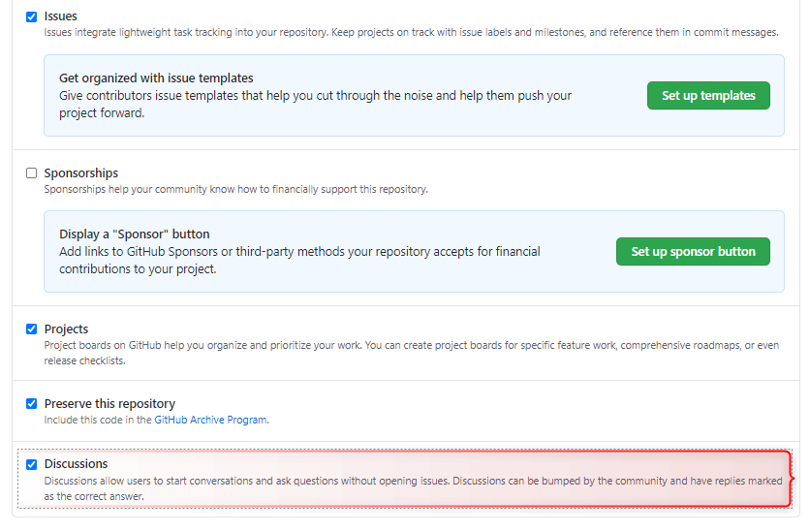The height and width of the screenshot is (532, 810).
Task: Untick the Preserve this repository checkbox
Action: point(32,404)
